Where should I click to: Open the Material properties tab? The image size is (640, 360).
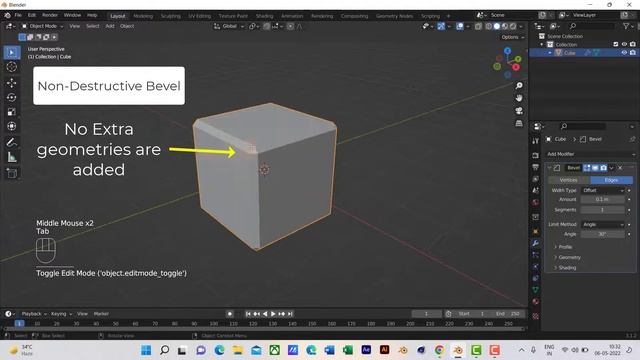click(536, 301)
